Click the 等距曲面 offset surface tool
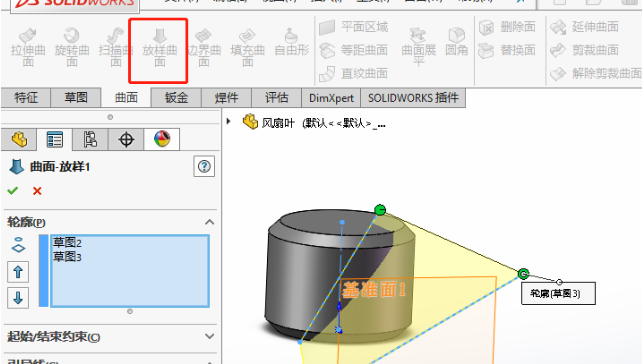The image size is (642, 364). (353, 50)
